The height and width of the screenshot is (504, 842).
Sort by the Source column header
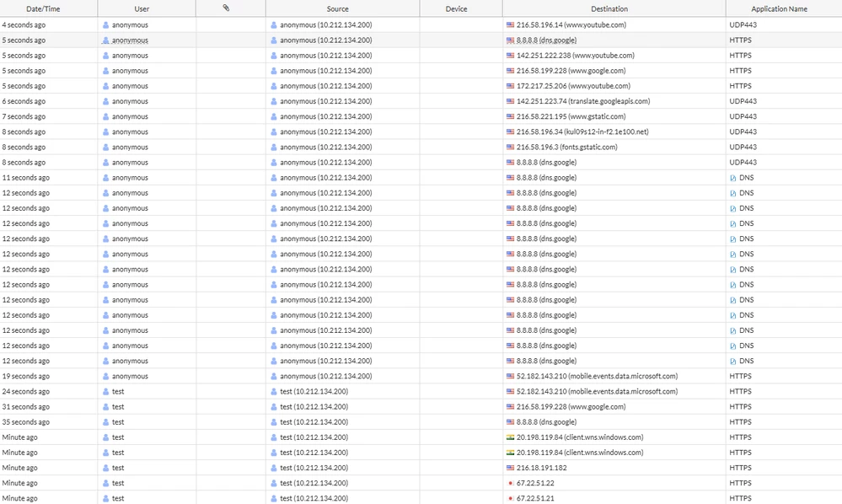337,8
